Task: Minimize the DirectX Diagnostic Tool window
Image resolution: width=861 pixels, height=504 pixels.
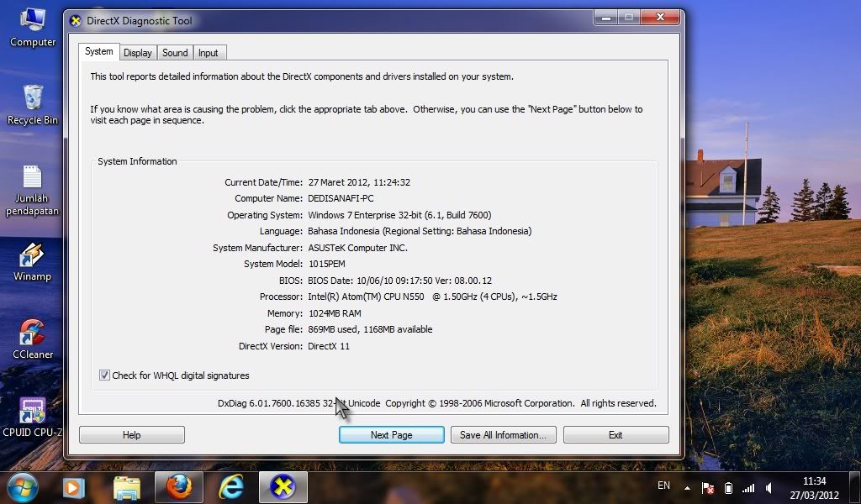Action: tap(605, 18)
